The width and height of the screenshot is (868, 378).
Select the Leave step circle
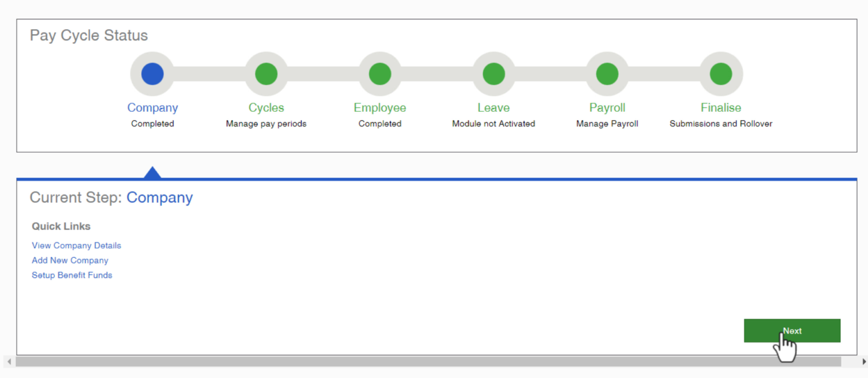point(493,73)
